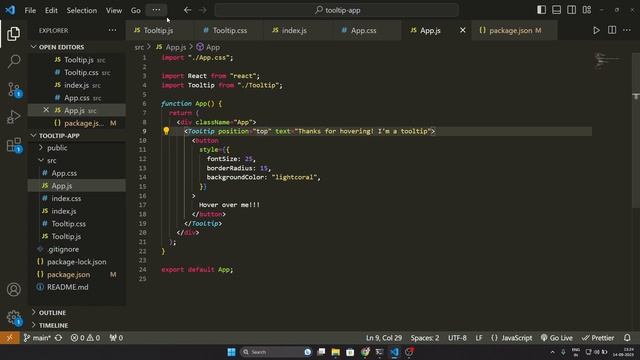Viewport: 640px width, 360px height.
Task: Click Prettier in the status bar
Action: (598, 338)
